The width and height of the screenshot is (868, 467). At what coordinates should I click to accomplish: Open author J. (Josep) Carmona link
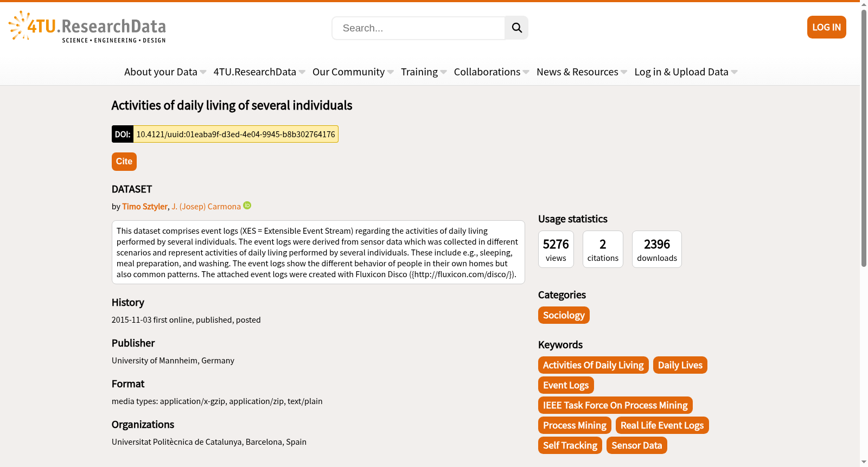coord(206,207)
